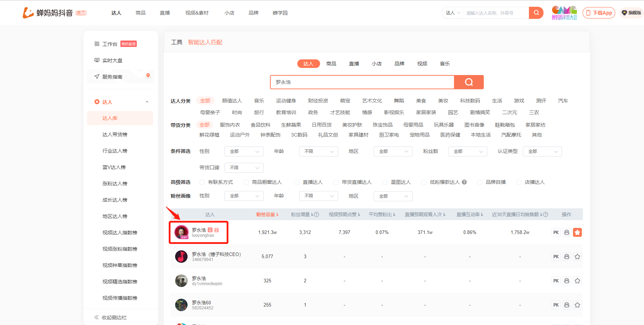Click the main search field containing 罗永浩
Screen dimensions: 644x325
coord(362,82)
